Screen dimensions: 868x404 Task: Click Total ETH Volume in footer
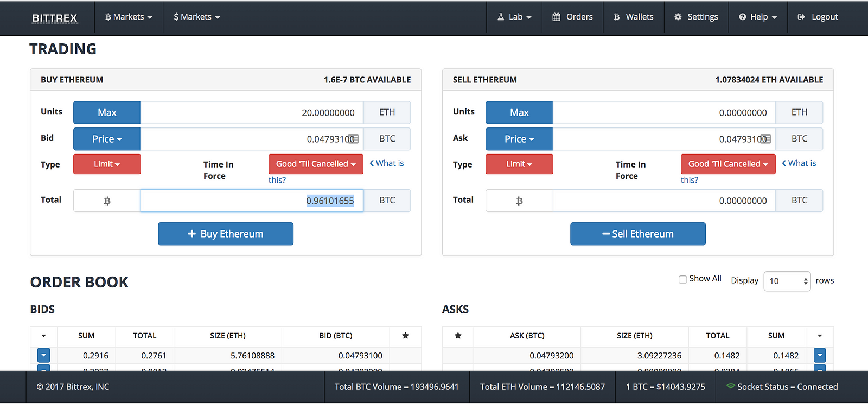coord(542,387)
